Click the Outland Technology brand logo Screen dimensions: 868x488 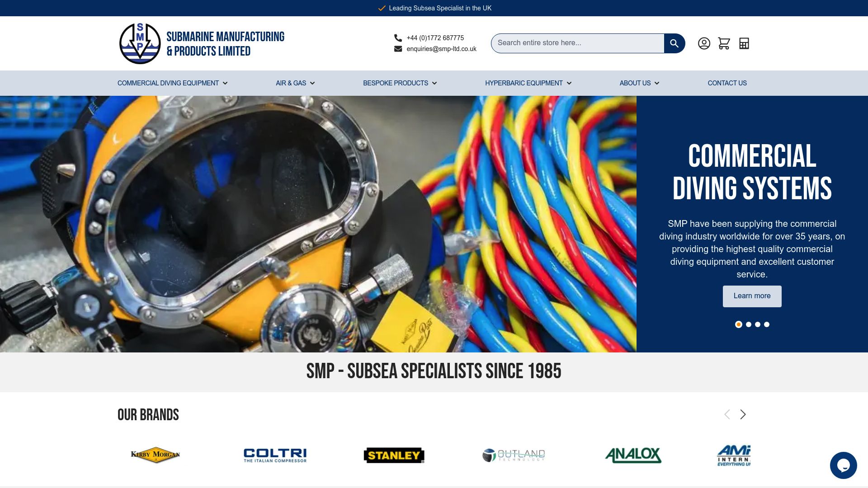[514, 455]
